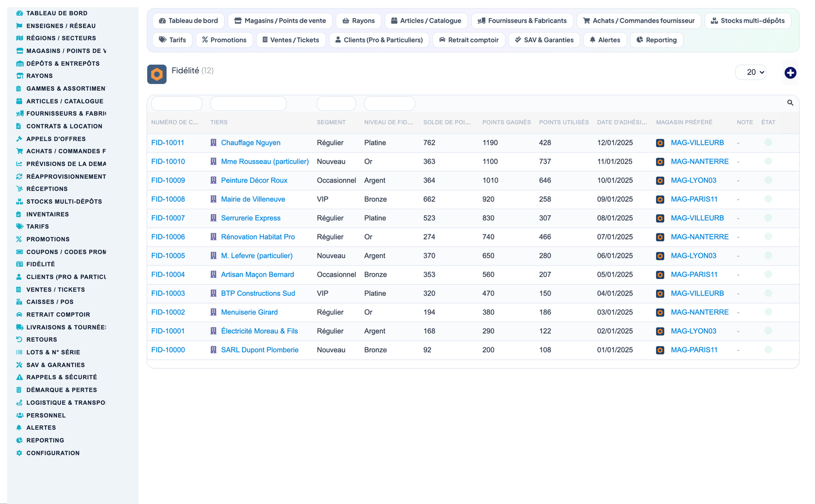The image size is (815, 504).
Task: Click the status indicator for FID-10005
Action: 768,255
